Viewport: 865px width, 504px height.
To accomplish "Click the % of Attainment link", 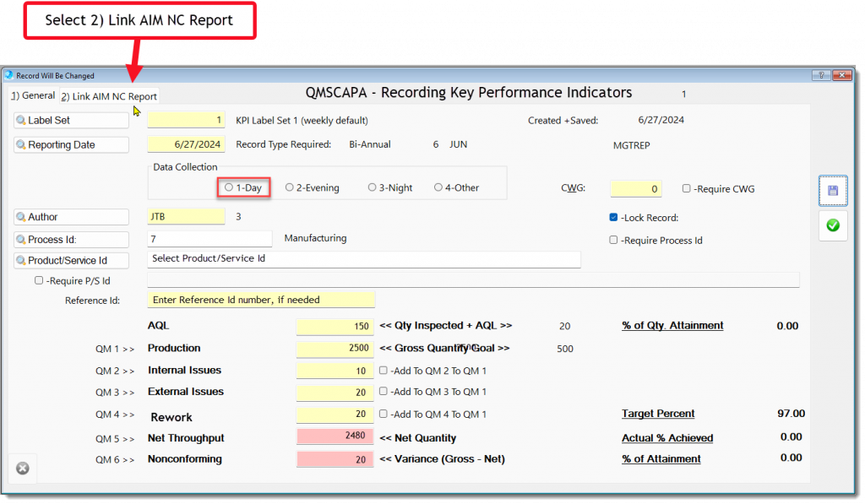I will (661, 458).
